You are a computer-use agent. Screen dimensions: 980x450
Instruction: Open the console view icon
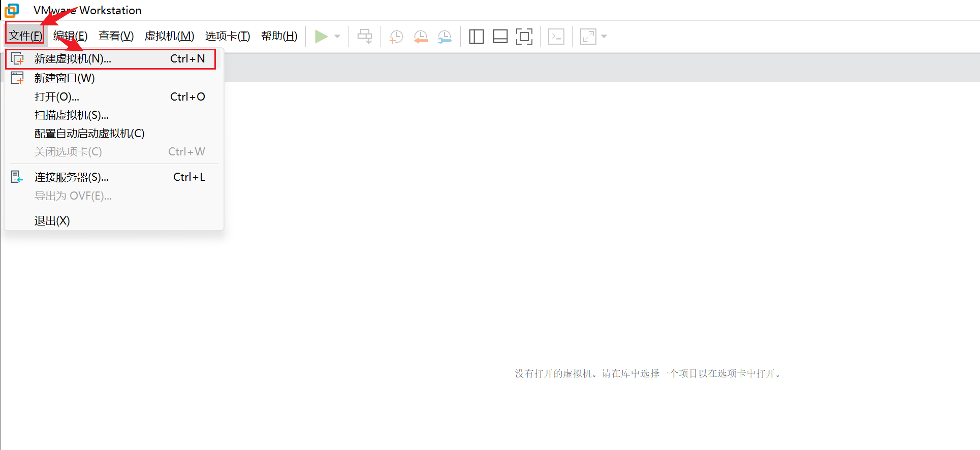point(556,37)
